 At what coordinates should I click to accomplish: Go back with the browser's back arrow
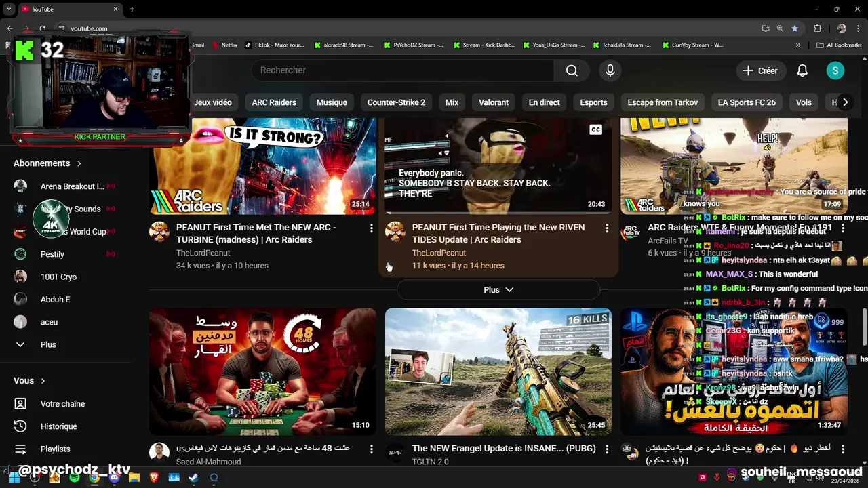tap(9, 28)
